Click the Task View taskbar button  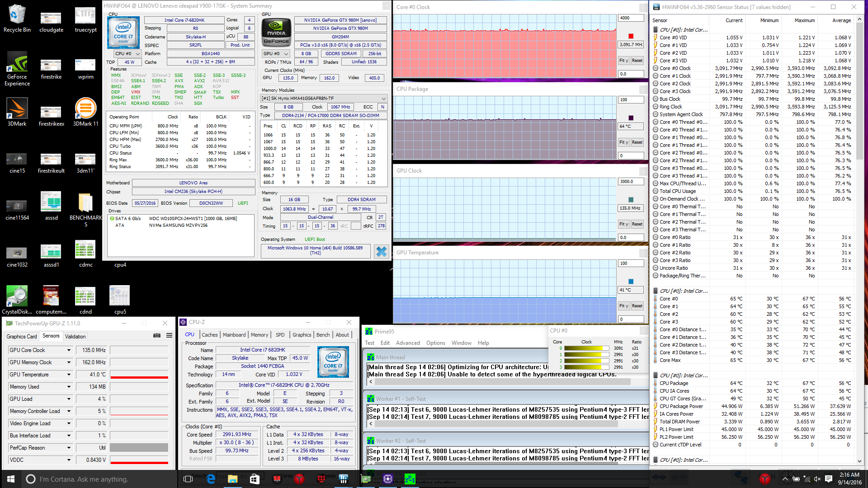point(188,479)
